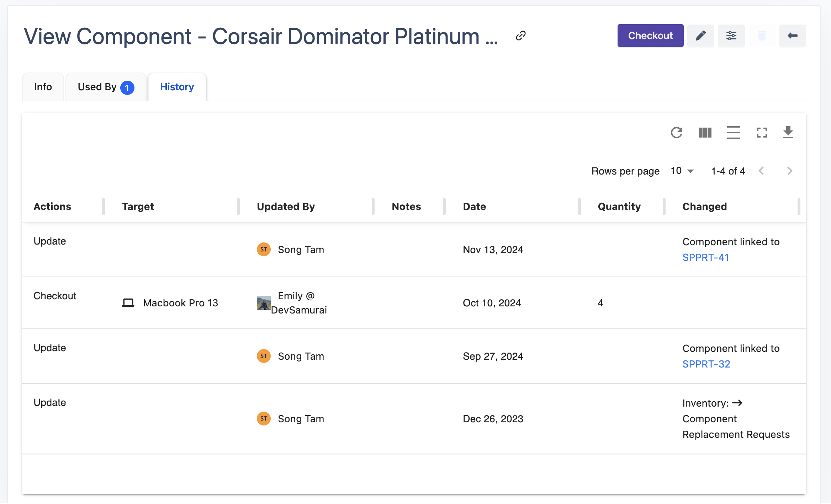Click the copy link icon beside title
This screenshot has height=504, width=831.
tap(520, 36)
